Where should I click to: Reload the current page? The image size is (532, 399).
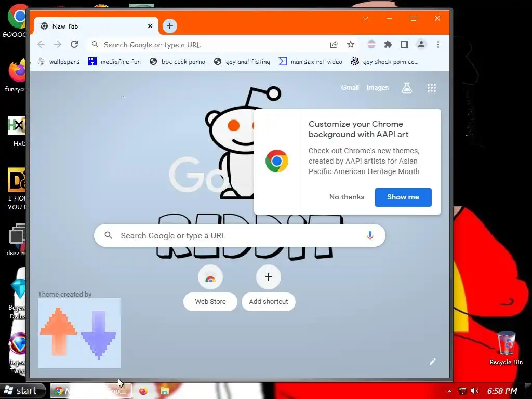coord(74,45)
